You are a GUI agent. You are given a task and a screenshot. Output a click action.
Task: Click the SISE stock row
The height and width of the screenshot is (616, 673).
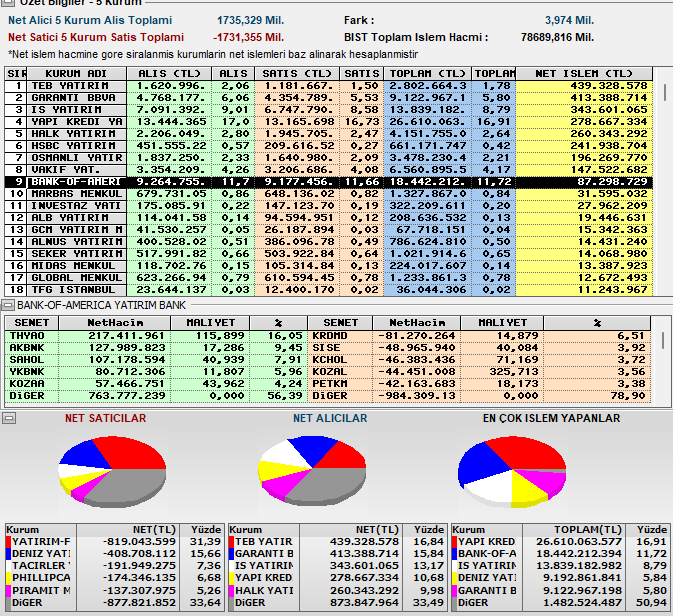479,348
